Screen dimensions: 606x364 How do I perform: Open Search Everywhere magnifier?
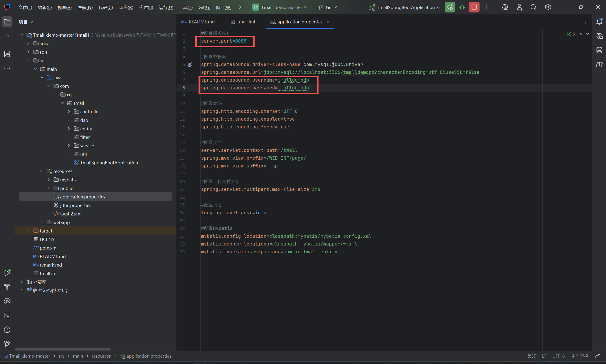pos(533,7)
